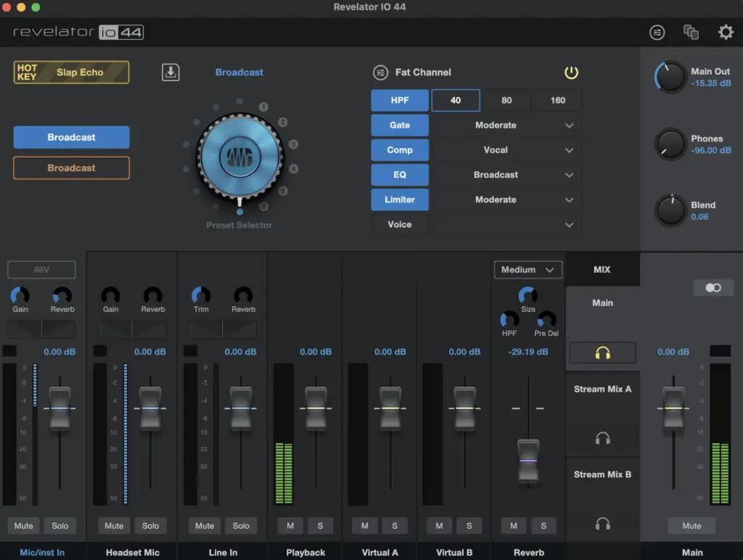Viewport: 743px width, 560px height.
Task: Click the Reverb HPF knob
Action: click(509, 320)
